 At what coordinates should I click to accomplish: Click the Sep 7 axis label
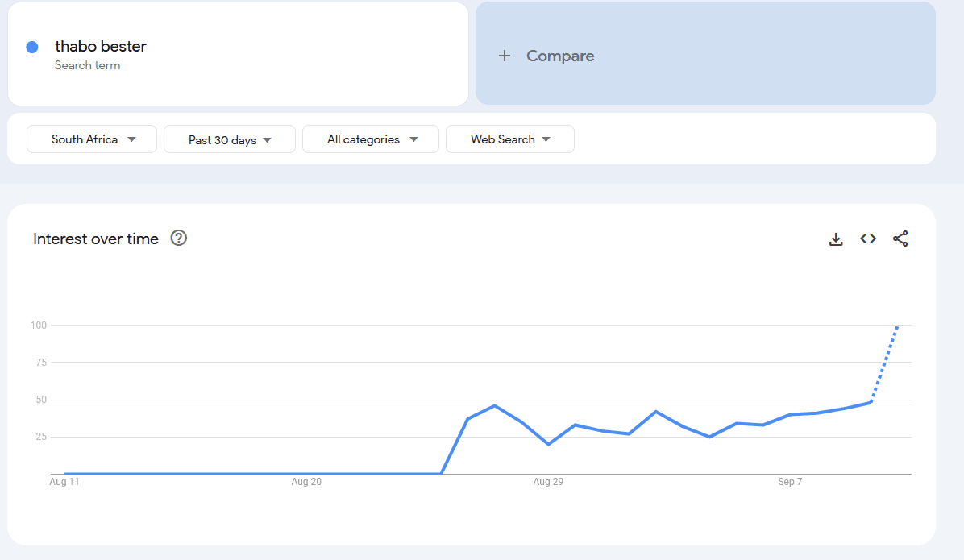tap(790, 482)
